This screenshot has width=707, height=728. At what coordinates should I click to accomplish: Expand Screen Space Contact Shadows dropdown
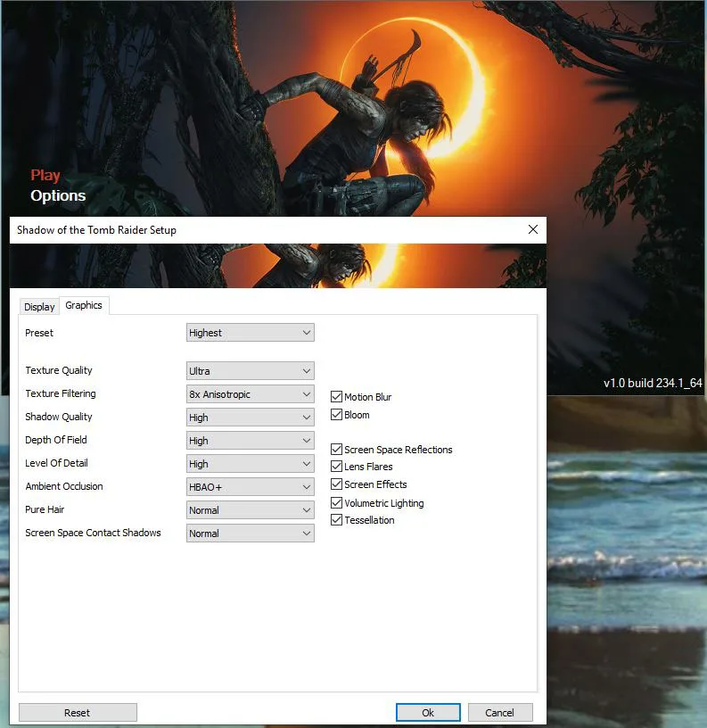point(250,533)
